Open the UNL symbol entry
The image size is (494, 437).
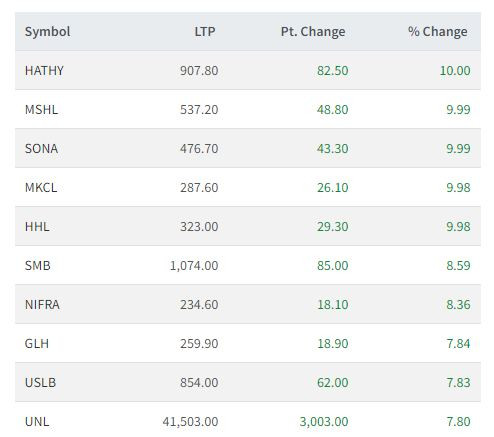(37, 421)
